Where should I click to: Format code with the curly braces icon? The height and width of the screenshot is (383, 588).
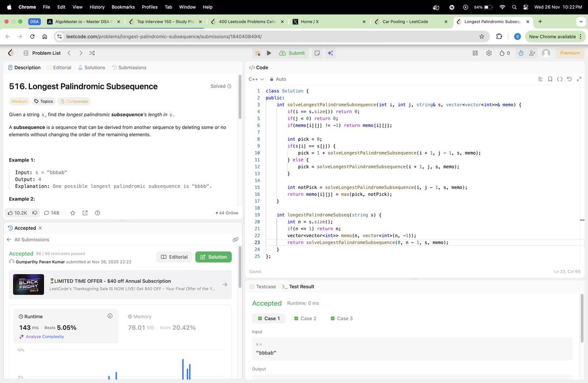coord(560,79)
